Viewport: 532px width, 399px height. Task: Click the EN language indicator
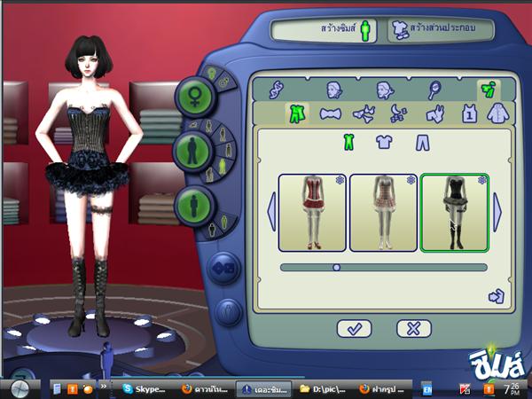tap(426, 389)
